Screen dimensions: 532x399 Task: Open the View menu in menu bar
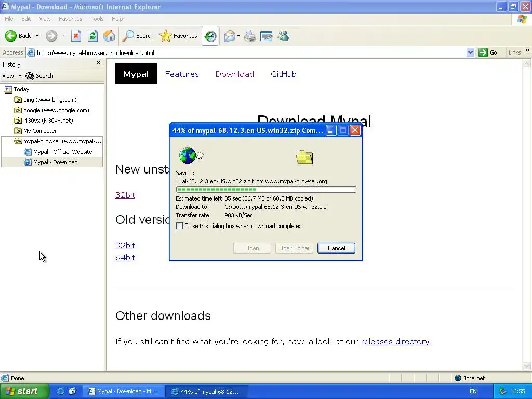(45, 19)
